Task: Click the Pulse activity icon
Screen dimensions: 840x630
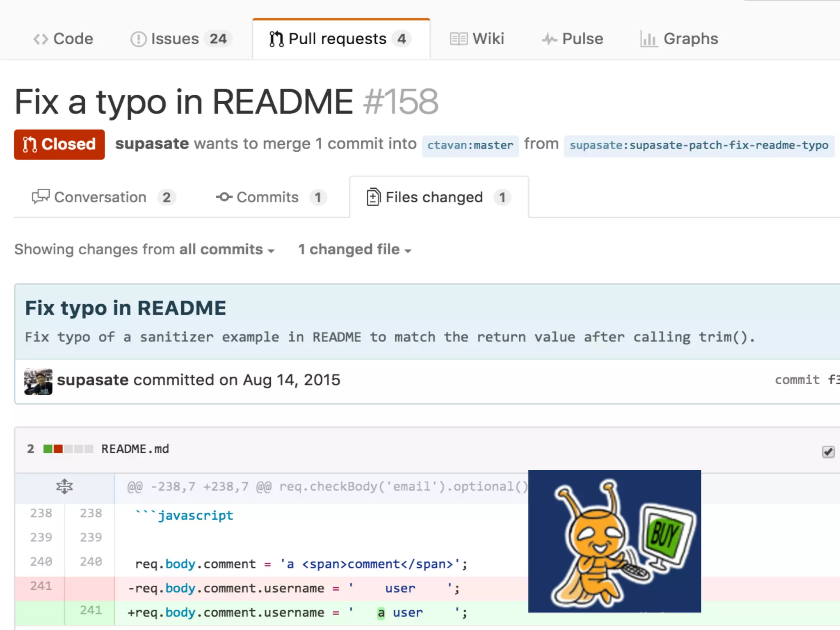Action: pos(549,39)
